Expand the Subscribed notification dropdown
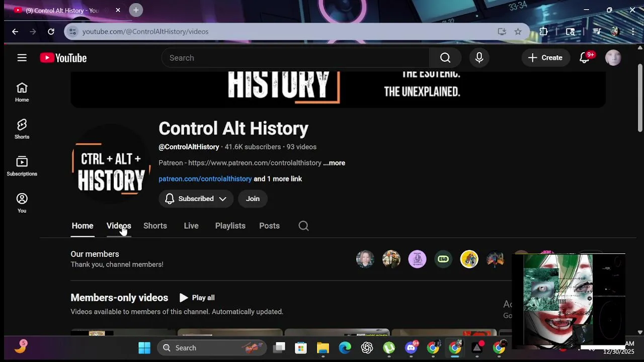 tap(196, 199)
